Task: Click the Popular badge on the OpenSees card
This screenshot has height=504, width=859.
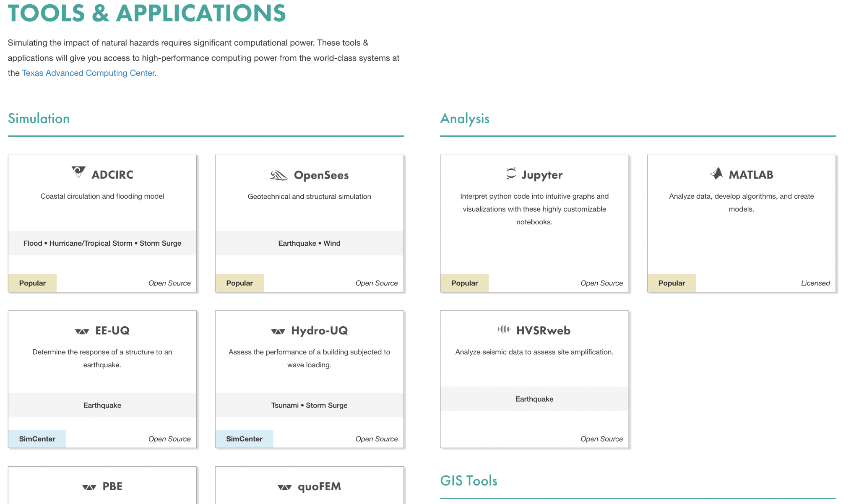Action: [x=239, y=283]
